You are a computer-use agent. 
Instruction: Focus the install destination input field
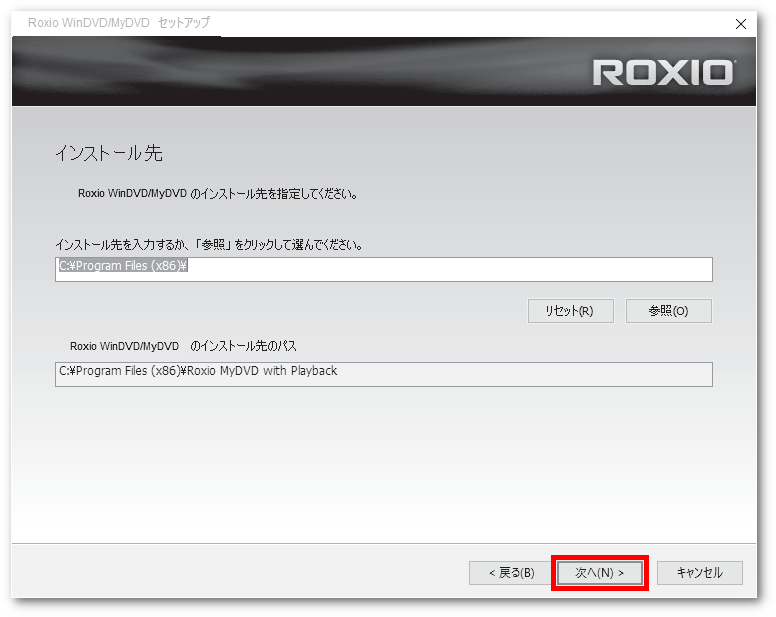click(x=384, y=269)
